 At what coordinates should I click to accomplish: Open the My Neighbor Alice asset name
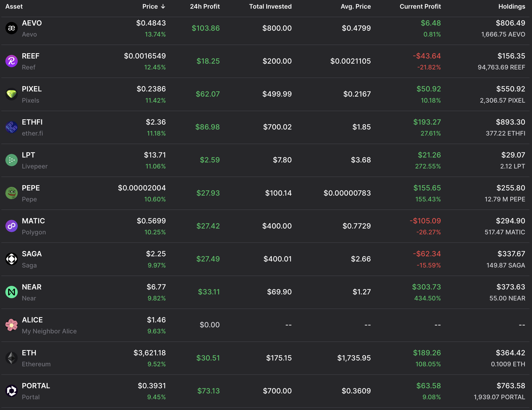point(49,331)
